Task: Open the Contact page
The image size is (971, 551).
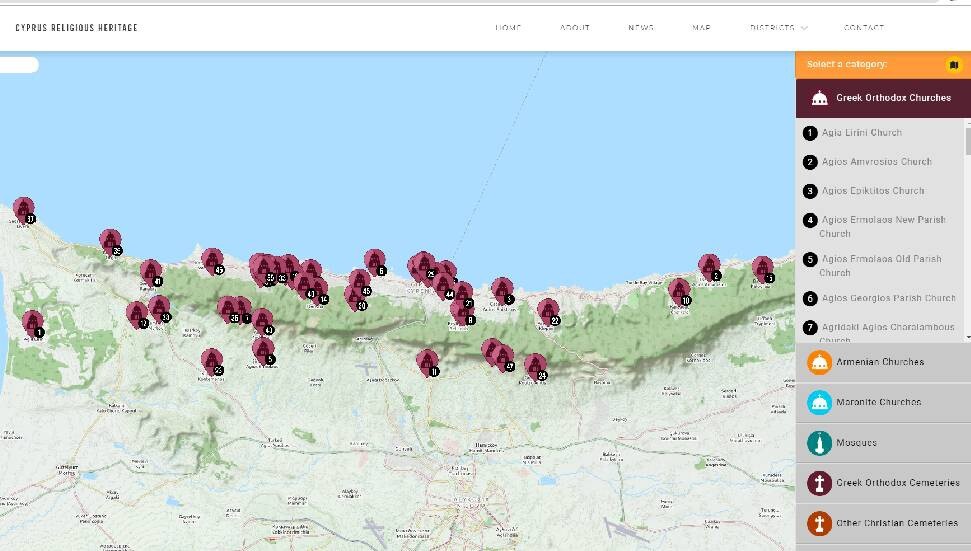Action: (864, 28)
